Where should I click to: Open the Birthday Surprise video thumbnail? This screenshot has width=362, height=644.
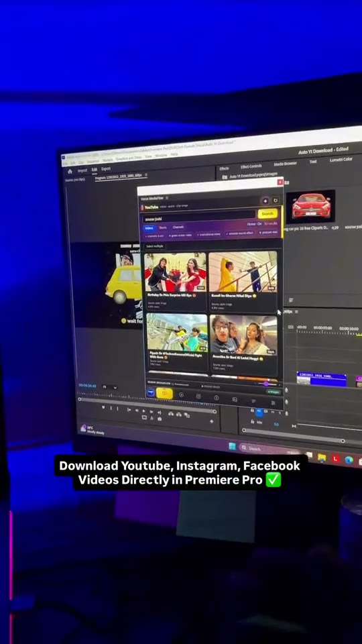175,273
